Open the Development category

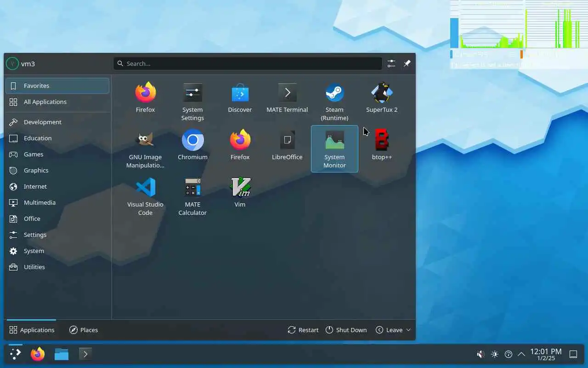tap(57, 122)
